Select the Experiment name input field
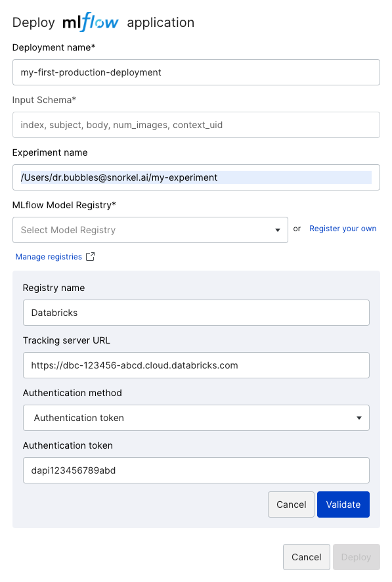This screenshot has height=582, width=392. point(196,177)
